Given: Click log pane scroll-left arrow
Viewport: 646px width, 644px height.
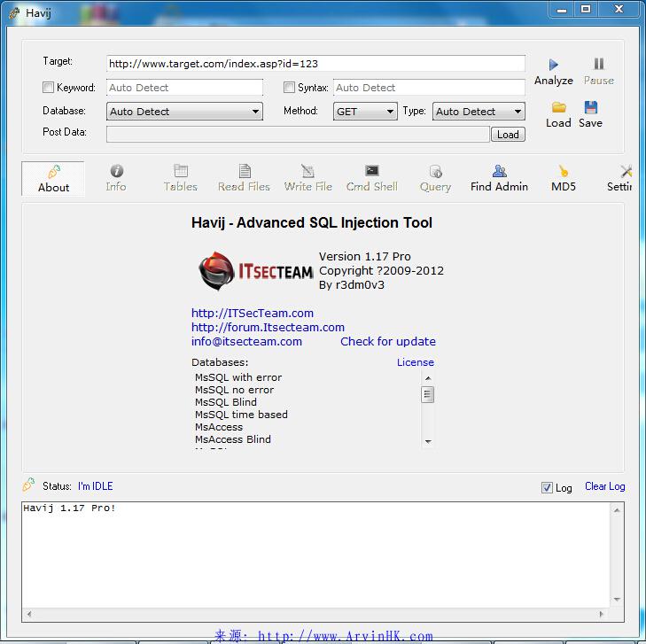Looking at the screenshot, I should point(29,614).
